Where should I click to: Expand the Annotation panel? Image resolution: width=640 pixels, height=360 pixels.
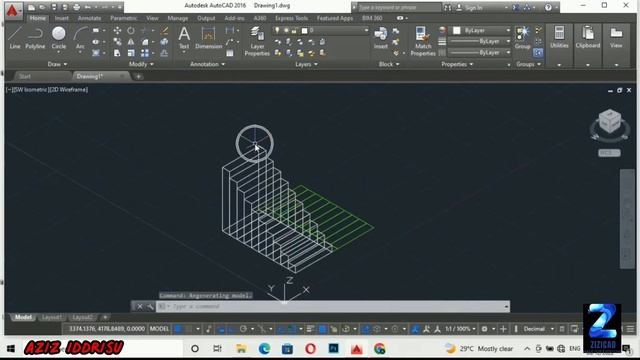207,64
